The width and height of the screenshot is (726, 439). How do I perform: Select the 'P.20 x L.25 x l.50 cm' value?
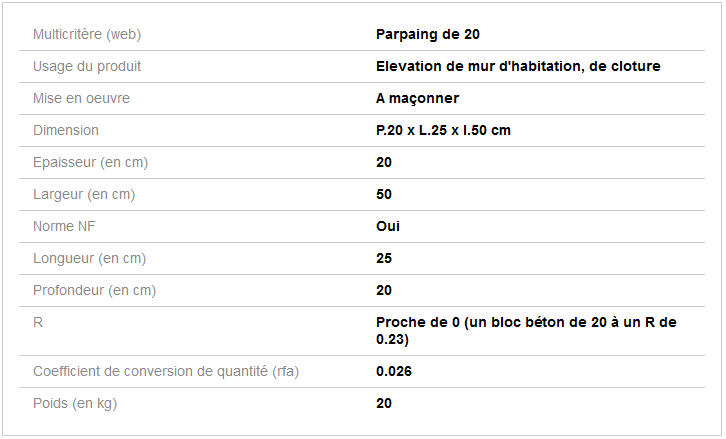pyautogui.click(x=444, y=130)
